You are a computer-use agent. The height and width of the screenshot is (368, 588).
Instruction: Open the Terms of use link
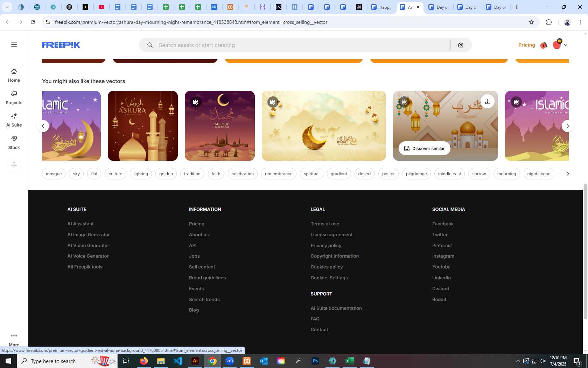coord(325,224)
